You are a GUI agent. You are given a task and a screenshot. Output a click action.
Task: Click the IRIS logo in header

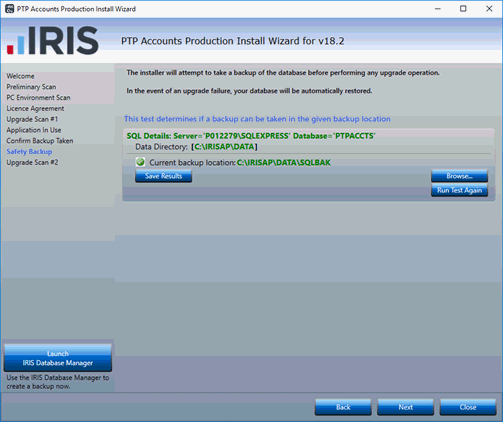pyautogui.click(x=53, y=40)
